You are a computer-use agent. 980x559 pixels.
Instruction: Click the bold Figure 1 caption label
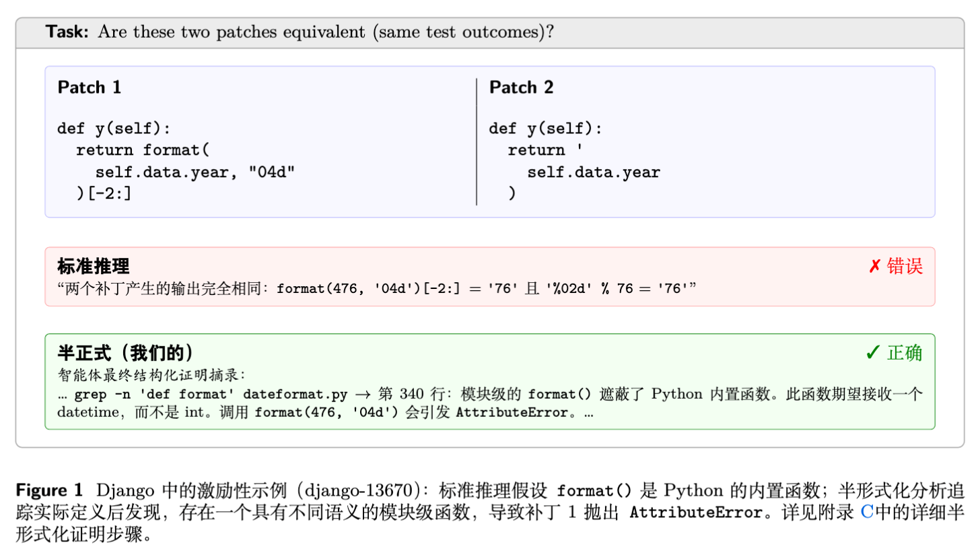coord(49,490)
